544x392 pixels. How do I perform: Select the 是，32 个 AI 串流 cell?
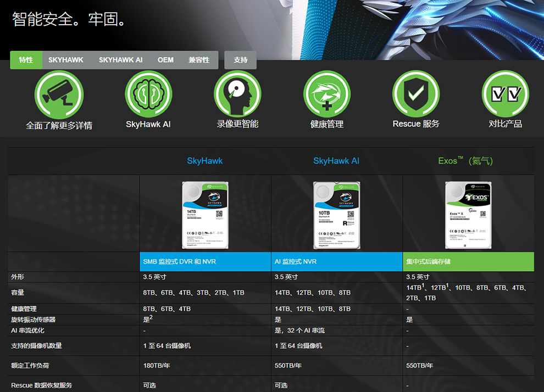(x=300, y=331)
